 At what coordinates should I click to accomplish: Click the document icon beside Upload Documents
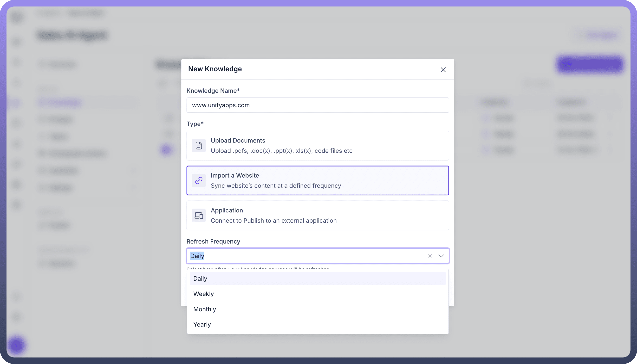pos(199,146)
